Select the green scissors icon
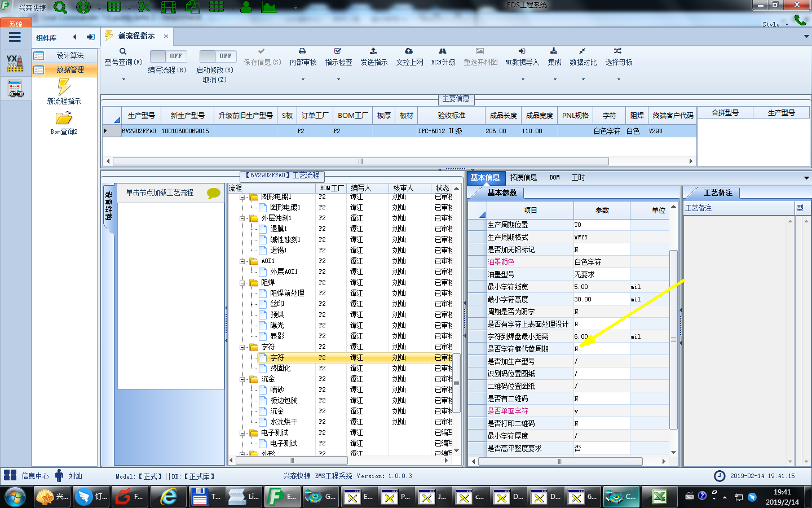This screenshot has width=812, height=508. 144,7
